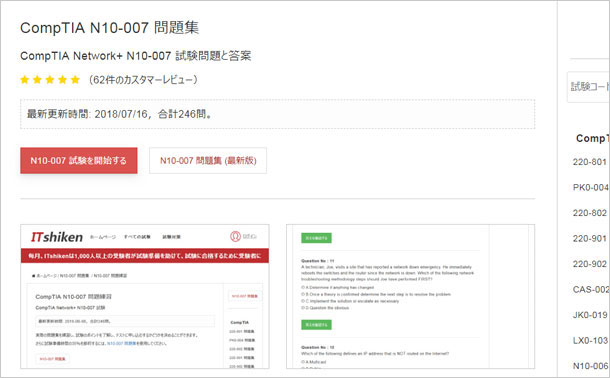Image resolution: width=610 pixels, height=378 pixels.
Task: Open the 220-802 sidebar link
Action: click(x=590, y=213)
